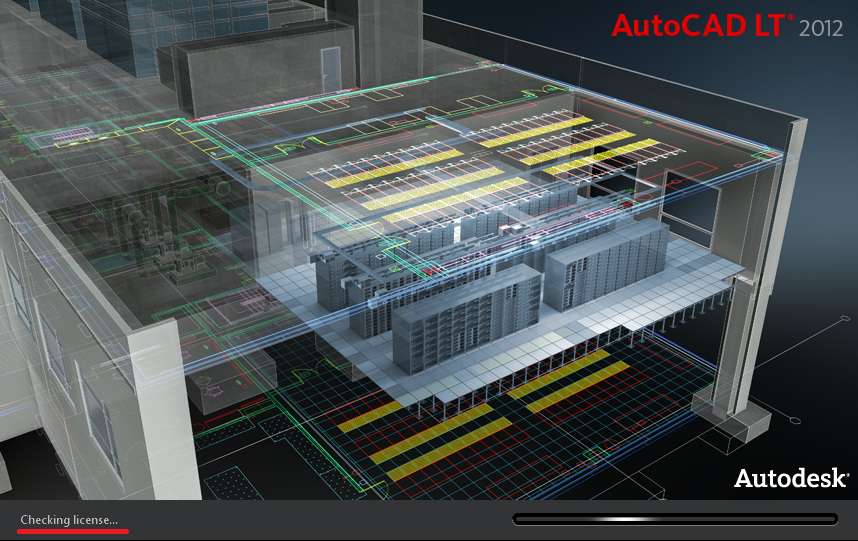Click the Autodesk company logo

(x=788, y=478)
